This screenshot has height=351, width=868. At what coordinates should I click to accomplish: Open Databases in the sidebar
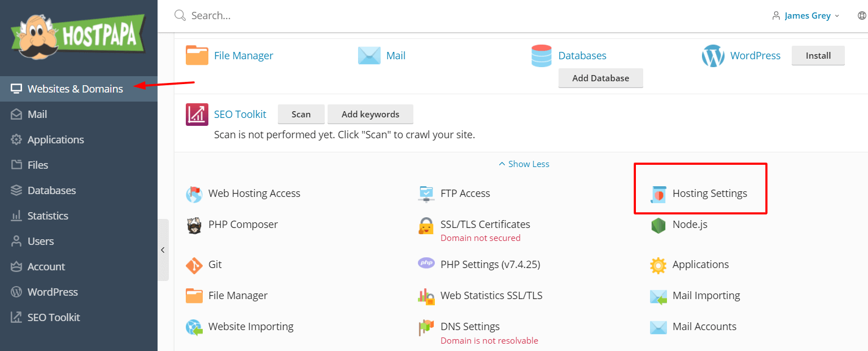point(78,190)
